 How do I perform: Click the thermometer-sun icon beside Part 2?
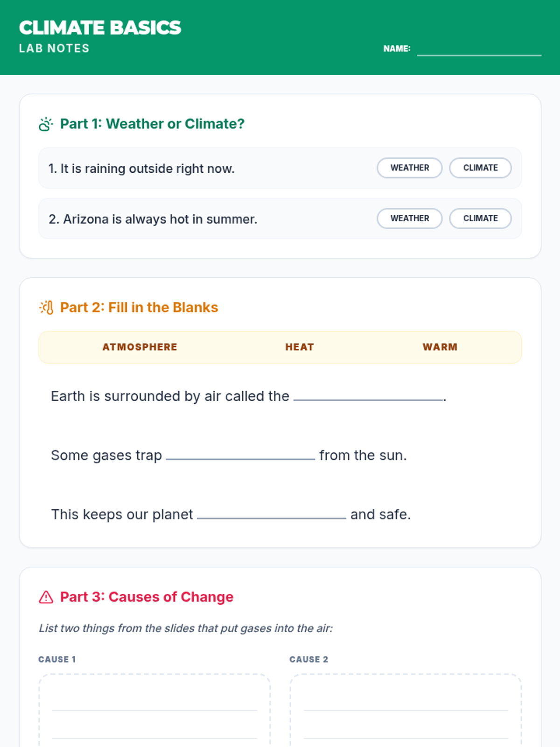(x=46, y=308)
